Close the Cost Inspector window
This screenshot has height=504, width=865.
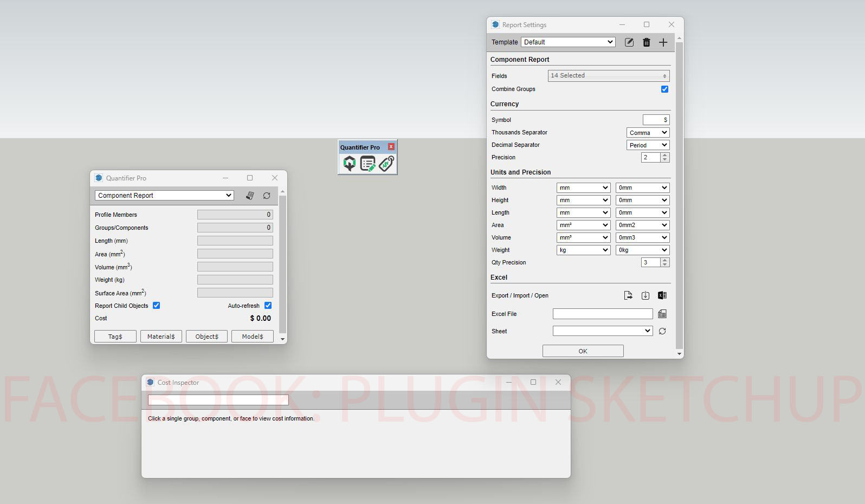(558, 382)
